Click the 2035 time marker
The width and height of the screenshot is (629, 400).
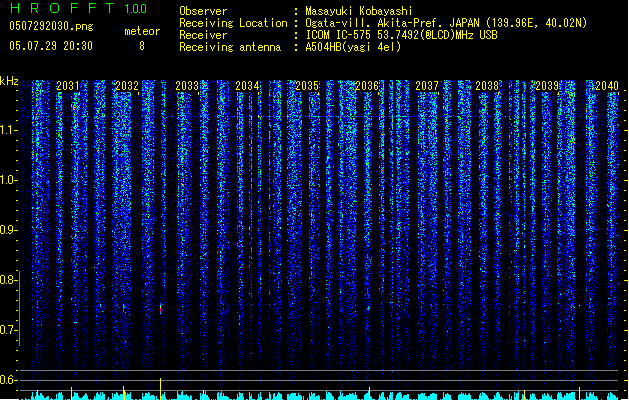[307, 86]
